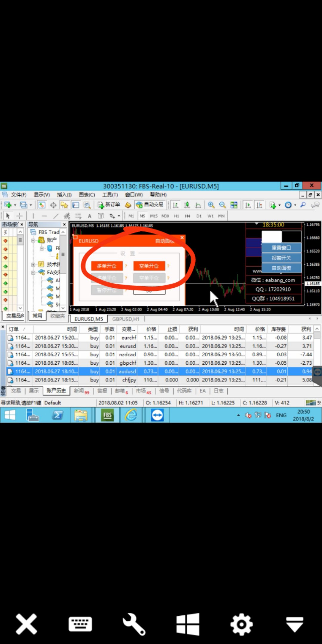Show the Market Watch window icon
Image resolution: width=322 pixels, height=644 pixels.
[x=42, y=205]
